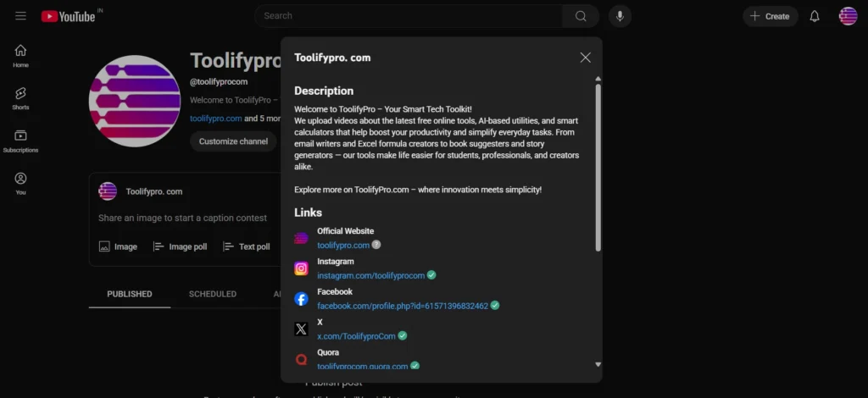Click small channel avatar in post composer
Screen dimensions: 868x398
[x=108, y=191]
